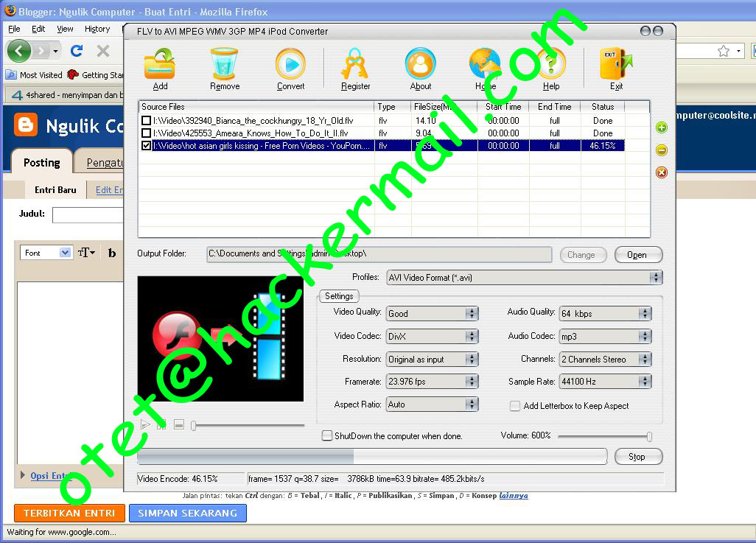
Task: Click the green plus icon beside file list
Action: pos(662,127)
